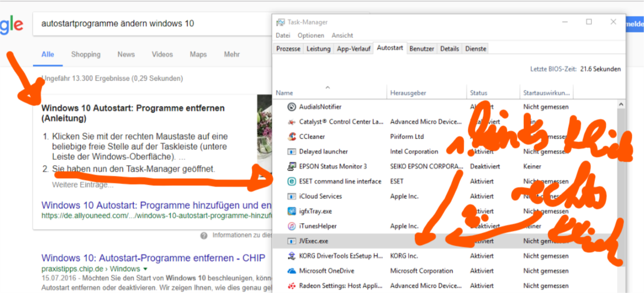Click the de.allyouneed.com green URL
This screenshot has height=293, width=644.
point(156,215)
